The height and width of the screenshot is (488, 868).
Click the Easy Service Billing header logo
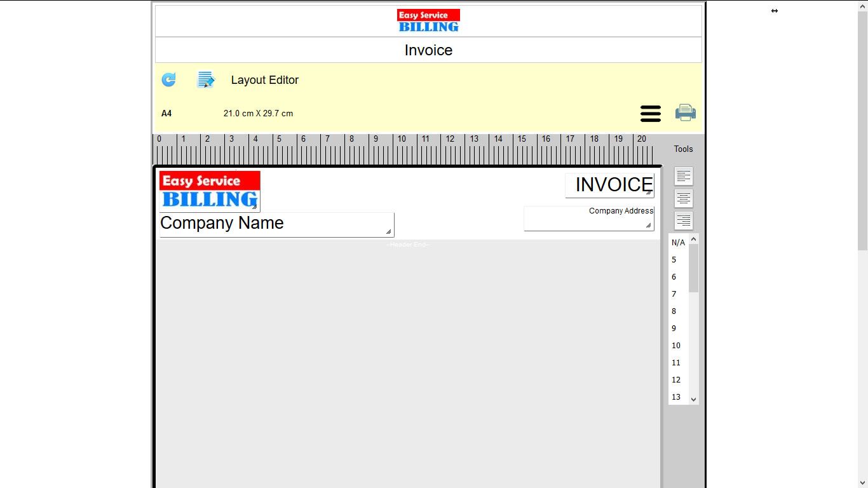tap(428, 20)
